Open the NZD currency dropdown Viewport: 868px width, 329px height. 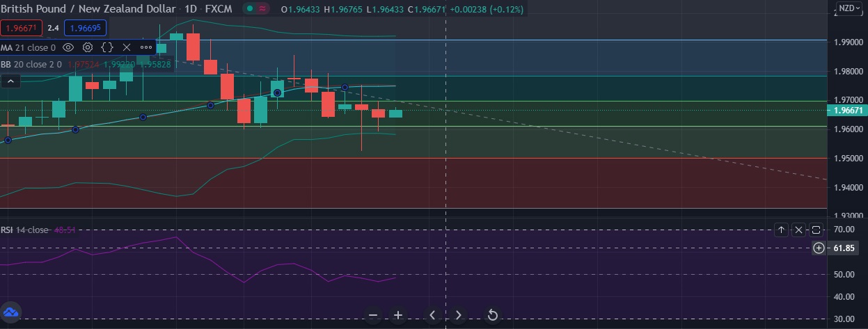[x=849, y=8]
